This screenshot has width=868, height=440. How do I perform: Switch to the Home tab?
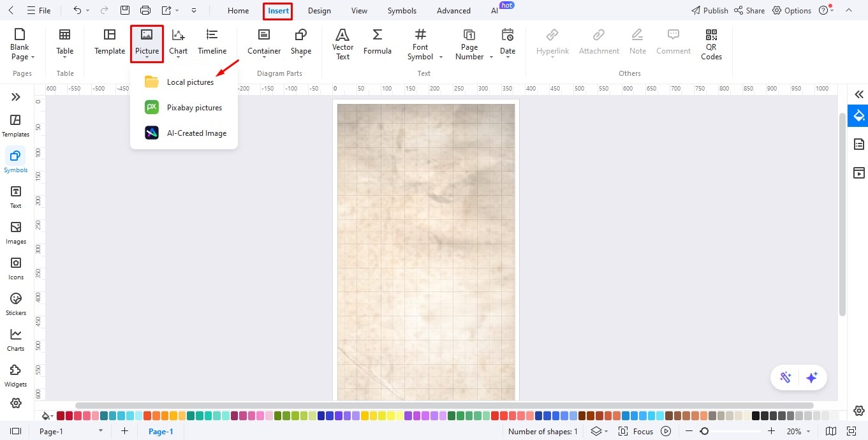click(238, 11)
